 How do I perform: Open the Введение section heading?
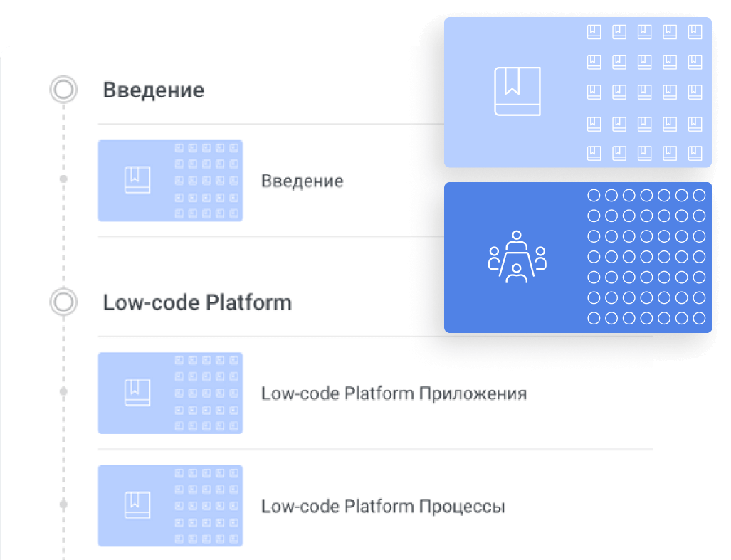tap(153, 90)
